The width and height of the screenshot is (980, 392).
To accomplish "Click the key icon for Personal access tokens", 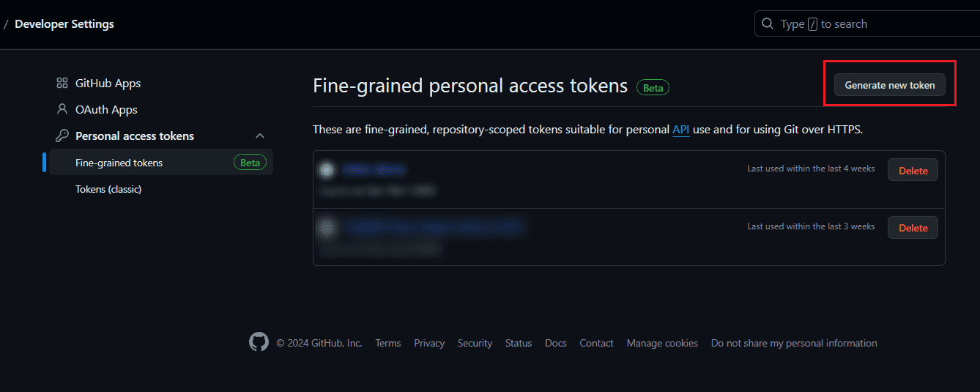I will (62, 136).
